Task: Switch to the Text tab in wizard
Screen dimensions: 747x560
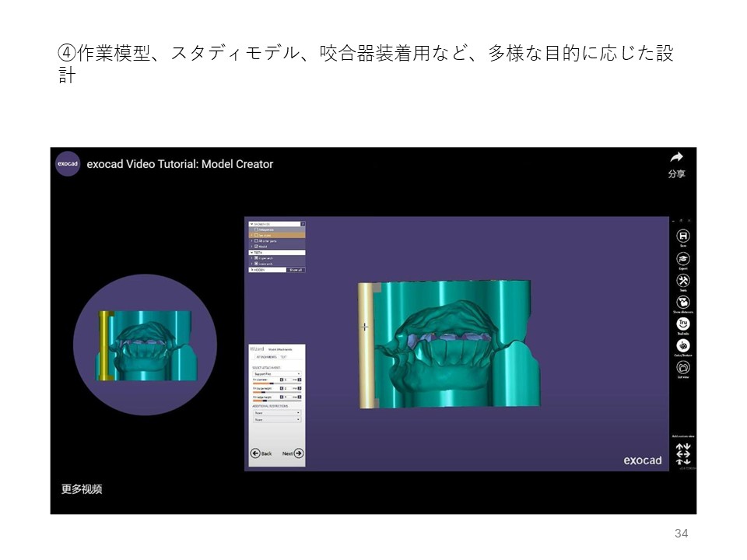Action: pos(283,356)
